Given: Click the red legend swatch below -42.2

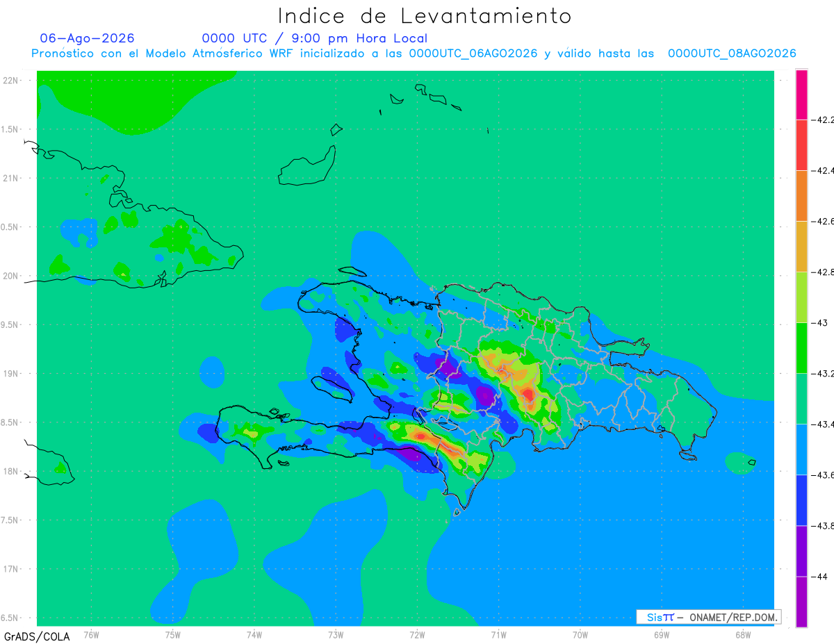Looking at the screenshot, I should [801, 145].
